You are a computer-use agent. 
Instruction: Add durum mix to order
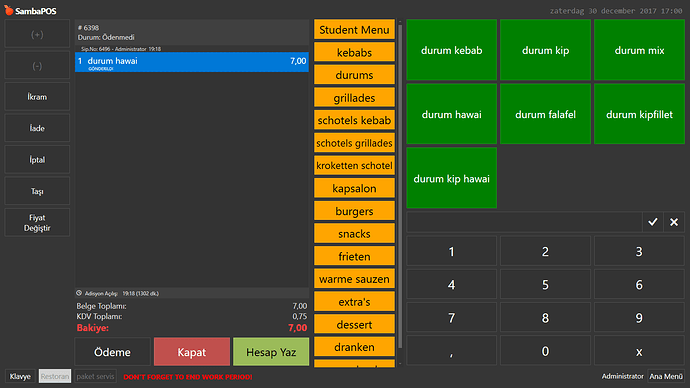pyautogui.click(x=639, y=50)
